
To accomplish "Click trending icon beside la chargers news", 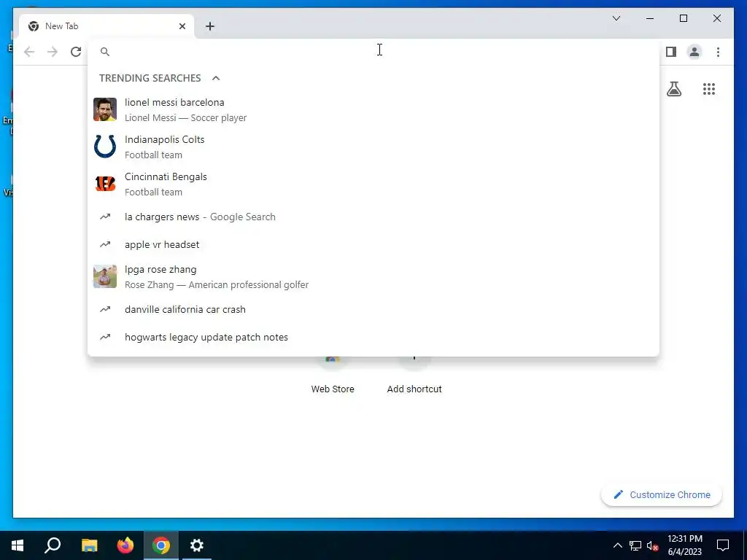I will point(105,217).
